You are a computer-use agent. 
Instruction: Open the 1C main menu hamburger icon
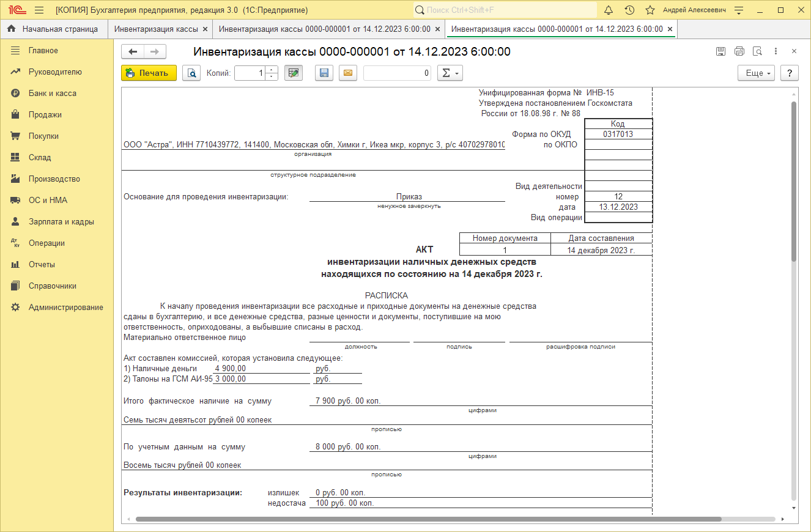(39, 10)
